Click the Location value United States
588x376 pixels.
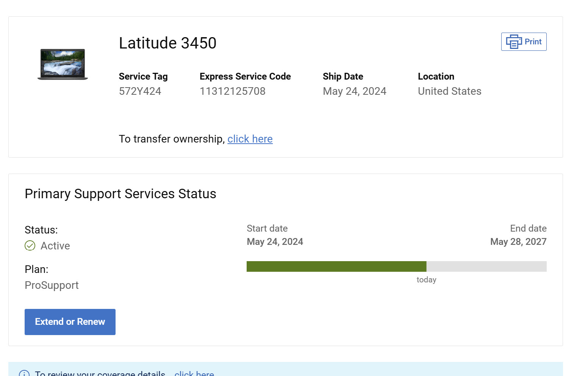click(x=450, y=91)
